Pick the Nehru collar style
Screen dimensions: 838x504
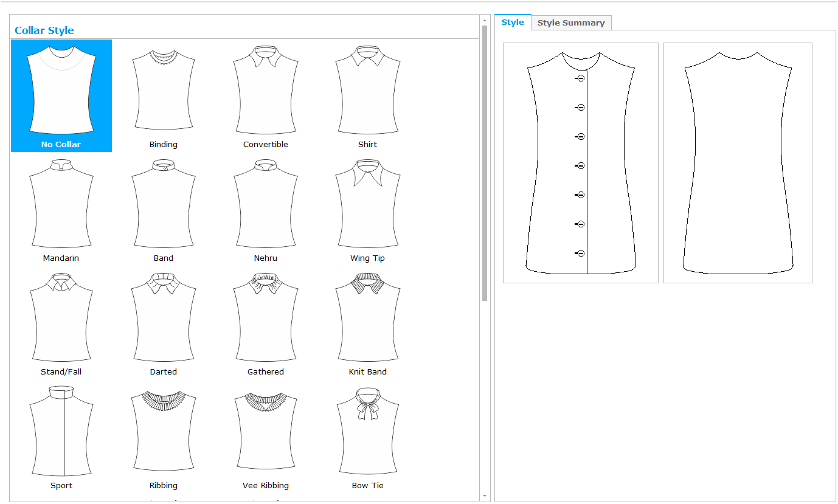265,209
